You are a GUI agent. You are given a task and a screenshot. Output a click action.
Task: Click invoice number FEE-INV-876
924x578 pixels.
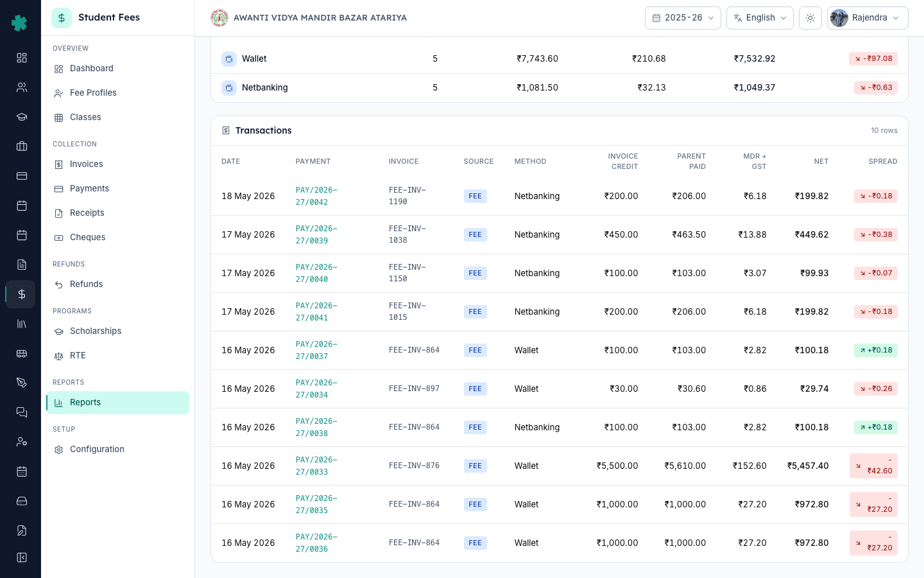414,466
